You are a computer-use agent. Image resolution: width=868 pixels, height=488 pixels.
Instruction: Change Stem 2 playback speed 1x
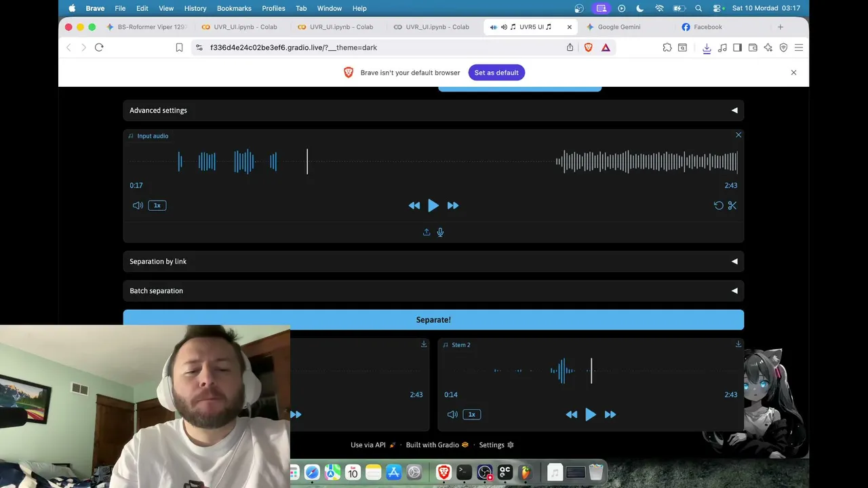(x=472, y=415)
